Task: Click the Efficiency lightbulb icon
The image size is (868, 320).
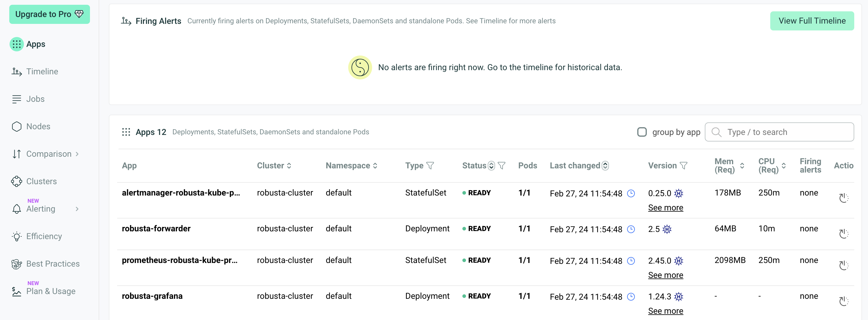Action: point(16,236)
